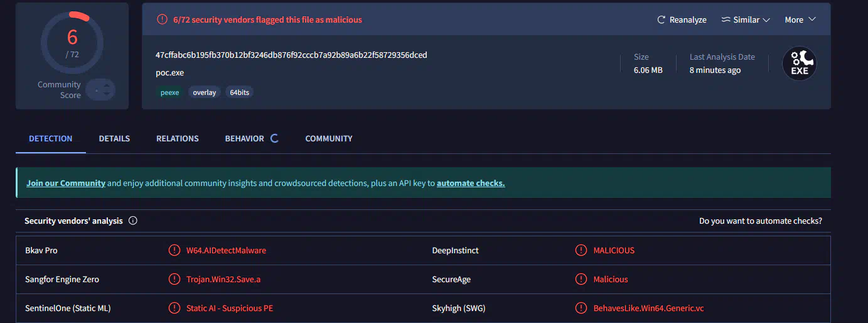Click the warning icon next to W64.AIDetectMalware
The image size is (868, 323).
[174, 250]
